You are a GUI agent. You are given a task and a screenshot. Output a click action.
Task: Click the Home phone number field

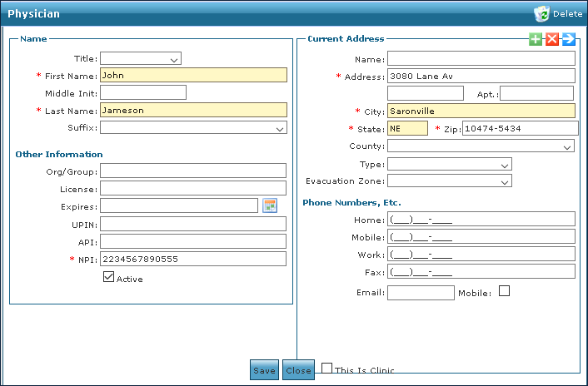(x=481, y=219)
